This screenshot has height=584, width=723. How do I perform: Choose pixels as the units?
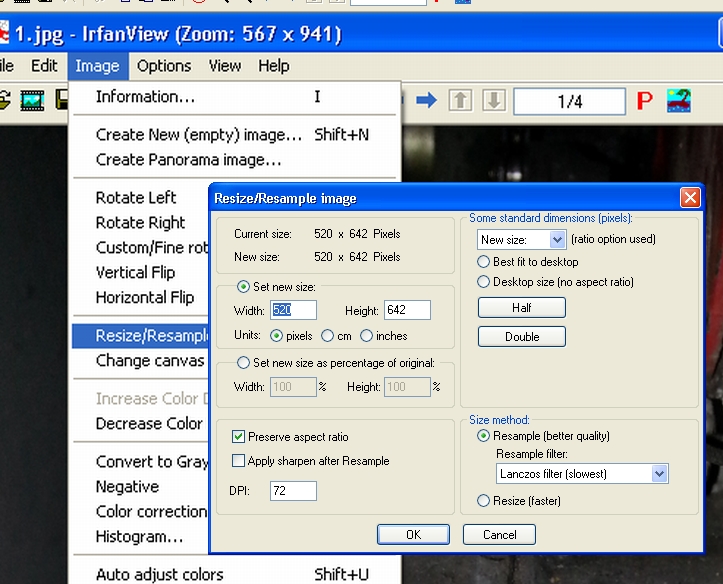click(x=276, y=336)
